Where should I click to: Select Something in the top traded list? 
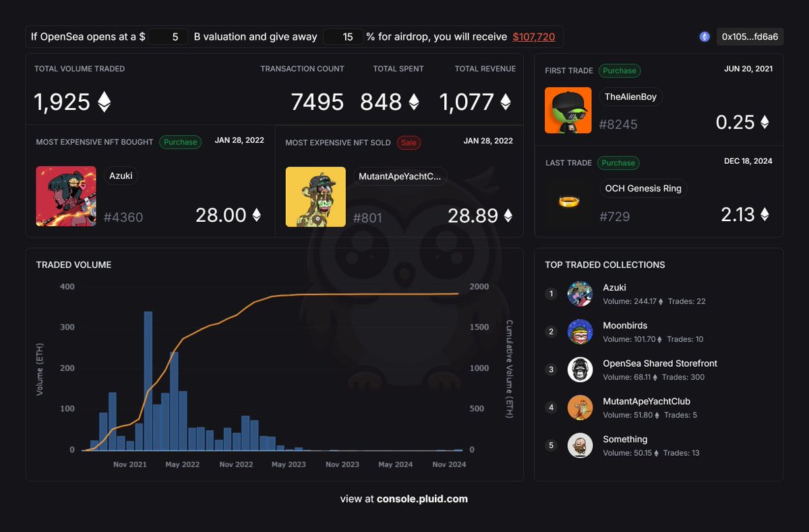(625, 439)
